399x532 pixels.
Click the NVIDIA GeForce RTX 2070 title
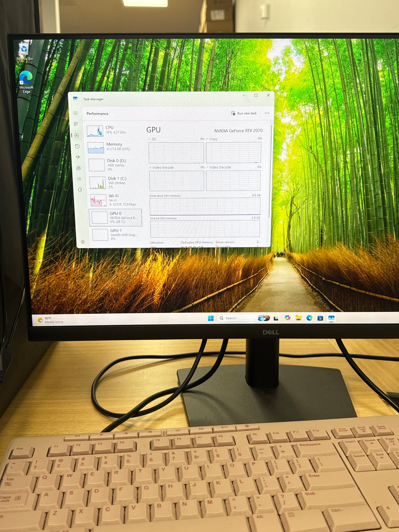238,131
